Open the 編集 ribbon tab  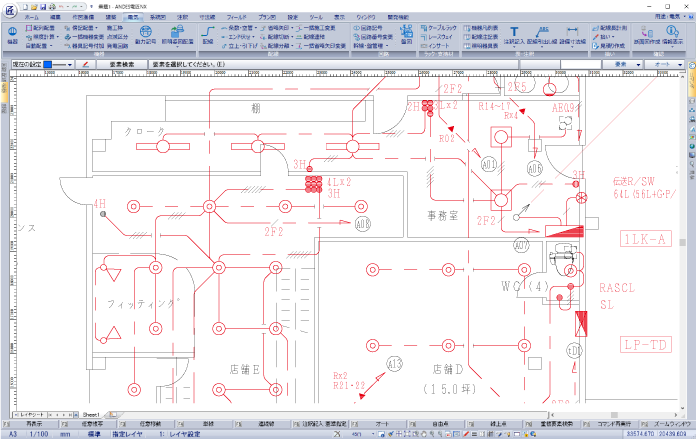click(x=55, y=17)
